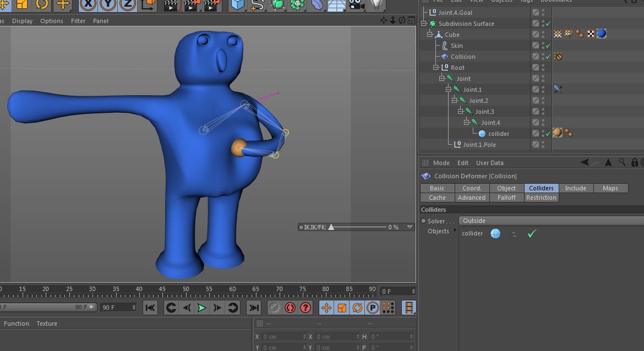Open the viewport Display menu
The height and width of the screenshot is (351, 644).
coord(22,21)
